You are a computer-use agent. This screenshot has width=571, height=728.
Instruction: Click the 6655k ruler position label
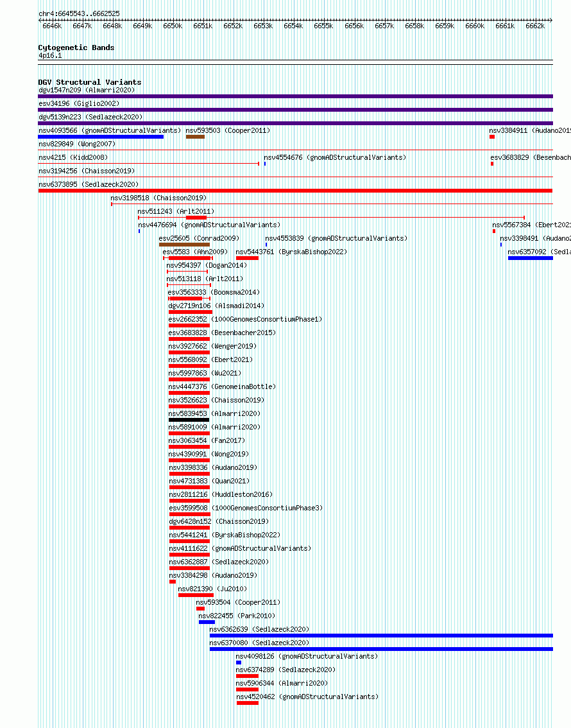[323, 26]
